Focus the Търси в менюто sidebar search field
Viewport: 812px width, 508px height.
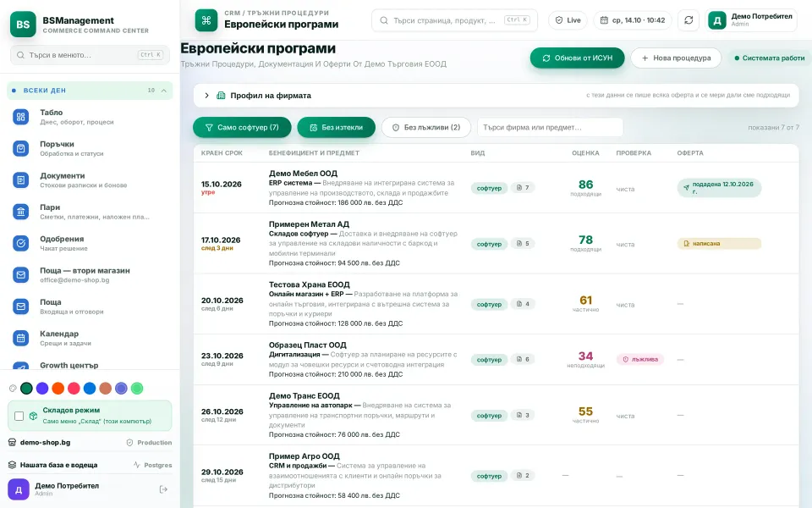(90, 55)
